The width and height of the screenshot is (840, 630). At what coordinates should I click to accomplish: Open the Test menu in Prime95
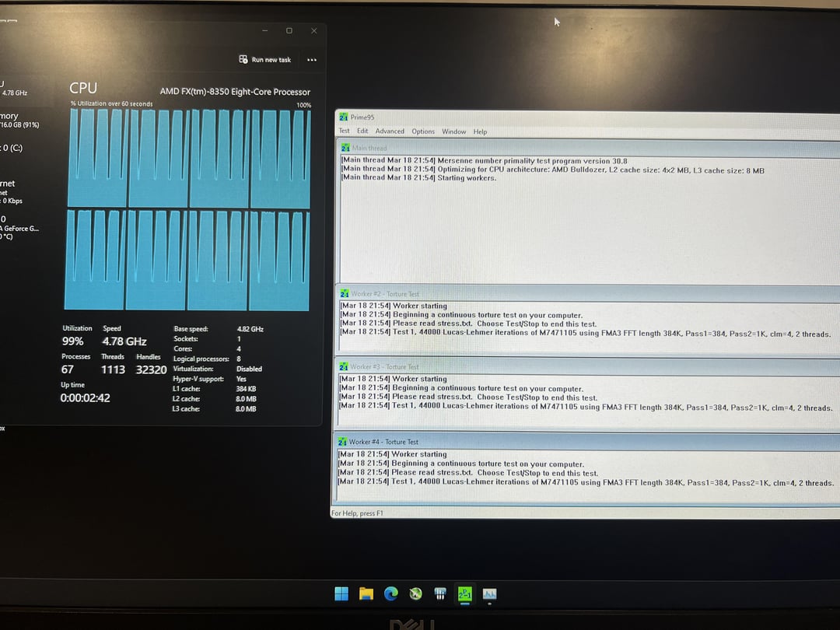344,131
